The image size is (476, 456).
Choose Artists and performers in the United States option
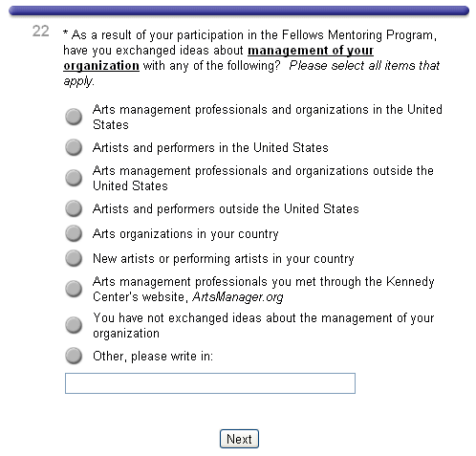click(x=74, y=147)
